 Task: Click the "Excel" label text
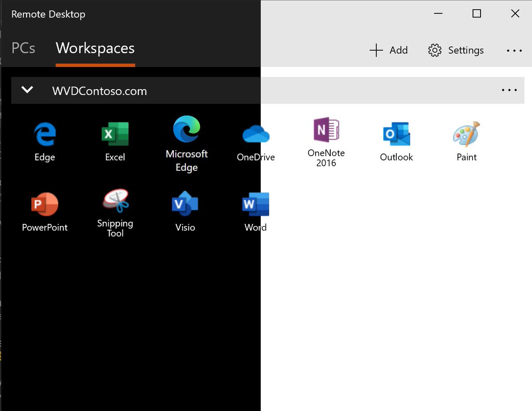click(115, 157)
